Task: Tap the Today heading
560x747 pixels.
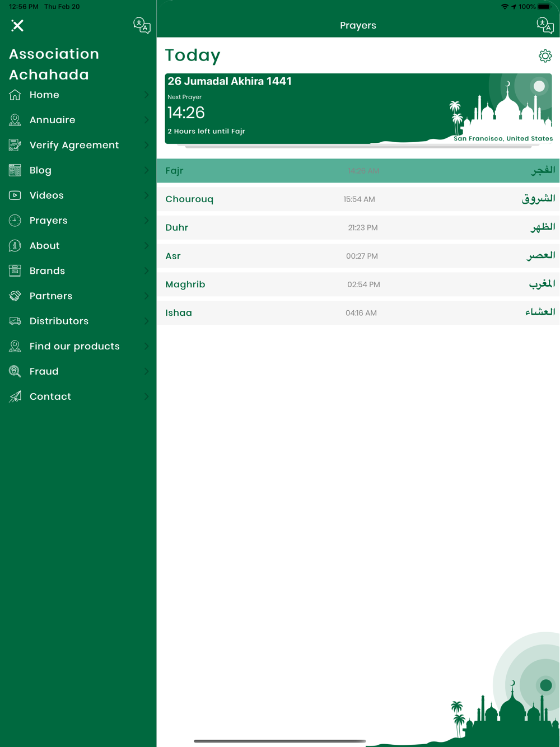Action: tap(193, 55)
